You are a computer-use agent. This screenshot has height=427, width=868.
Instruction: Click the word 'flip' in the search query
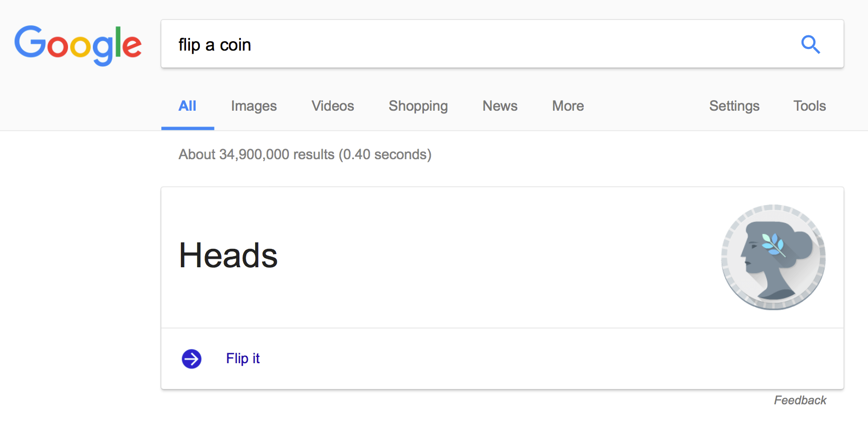pos(189,45)
